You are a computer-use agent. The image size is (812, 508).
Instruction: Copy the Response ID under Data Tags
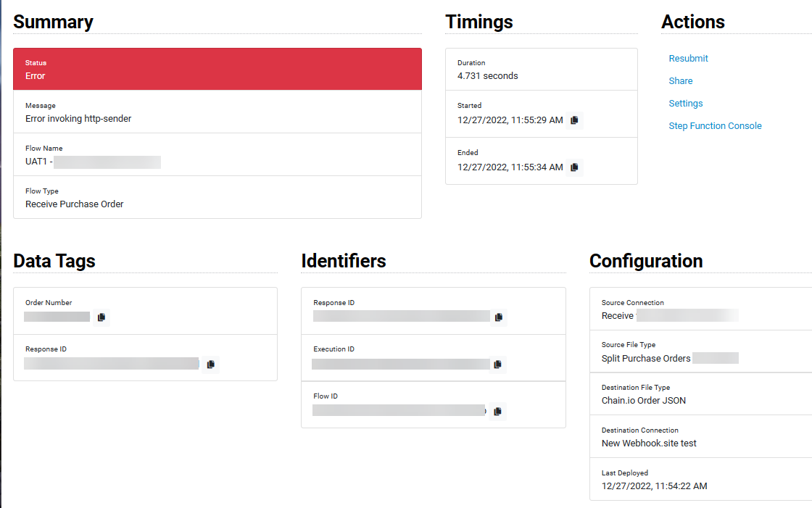[211, 365]
